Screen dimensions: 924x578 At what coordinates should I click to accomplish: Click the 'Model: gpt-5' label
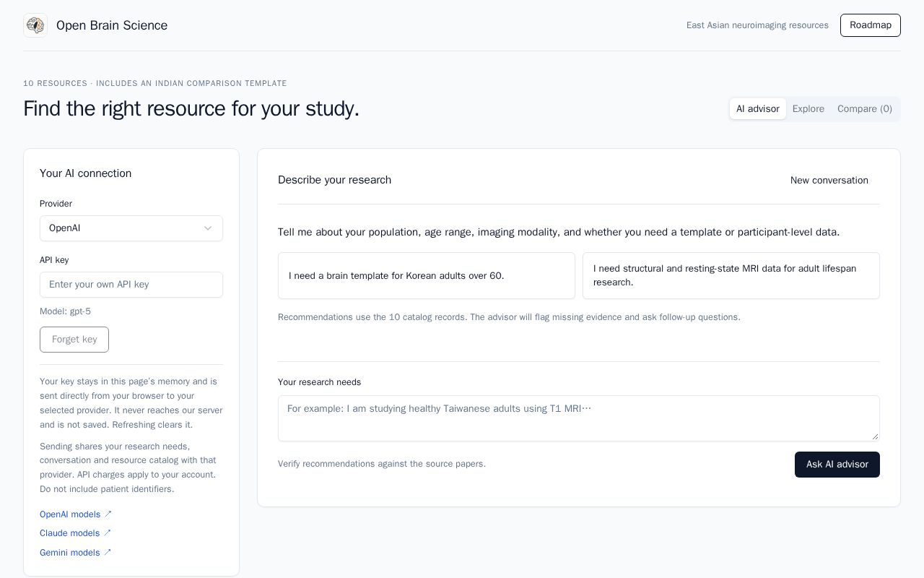(65, 311)
